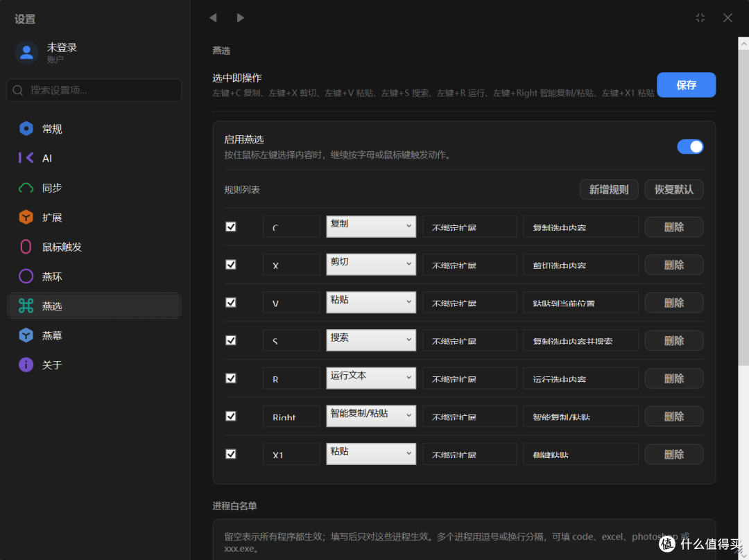The image size is (749, 560).
Task: Click the scrollbar up arrow
Action: 743,44
